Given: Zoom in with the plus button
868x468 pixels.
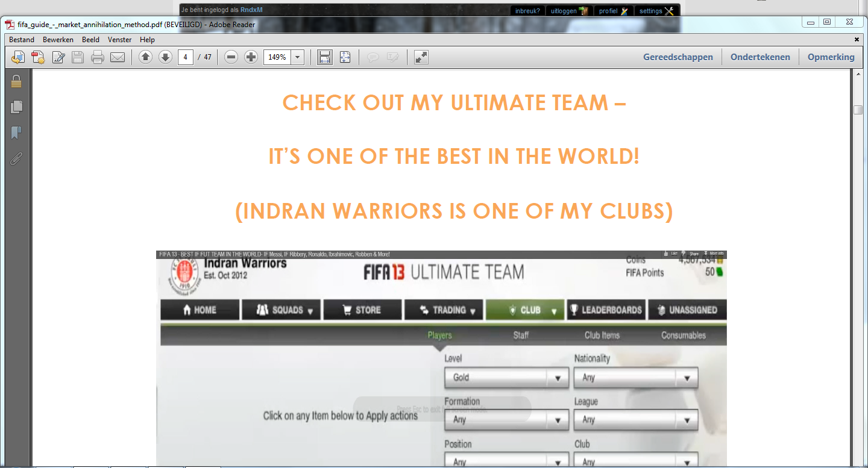Looking at the screenshot, I should [x=251, y=57].
